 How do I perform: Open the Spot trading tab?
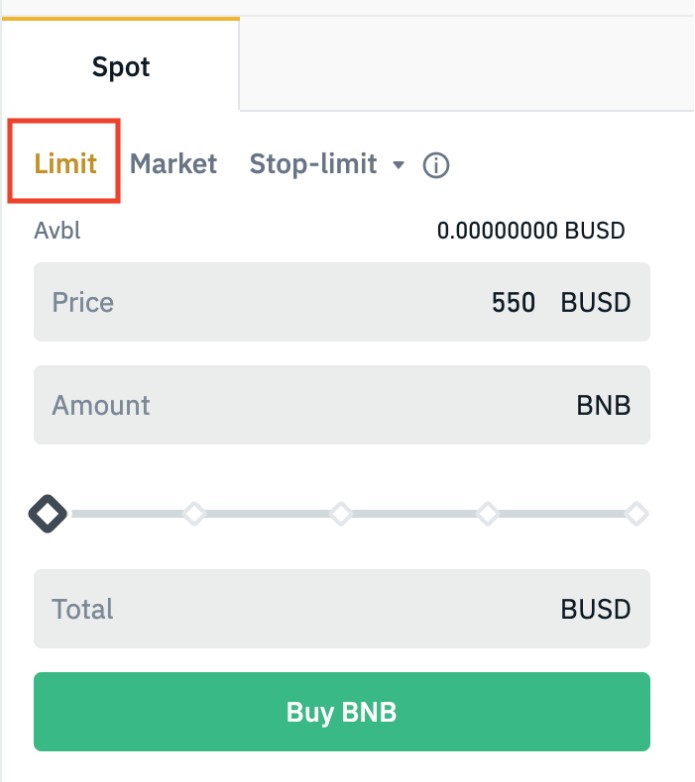coord(121,67)
